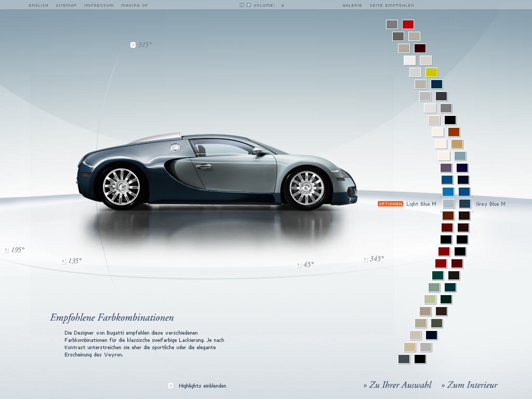
Task: Click the 45° view angle arrow
Action: tap(299, 265)
